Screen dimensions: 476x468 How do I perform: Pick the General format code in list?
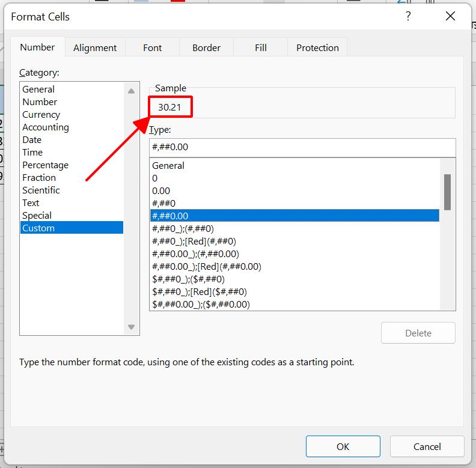pos(168,166)
